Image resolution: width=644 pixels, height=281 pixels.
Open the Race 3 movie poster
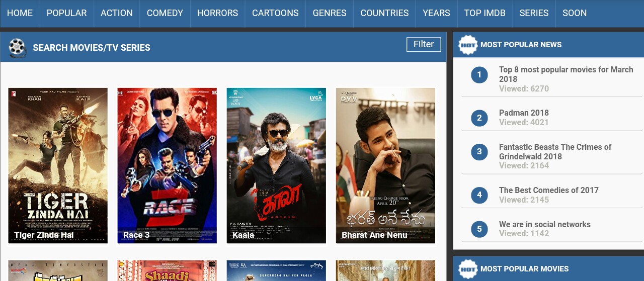[167, 166]
